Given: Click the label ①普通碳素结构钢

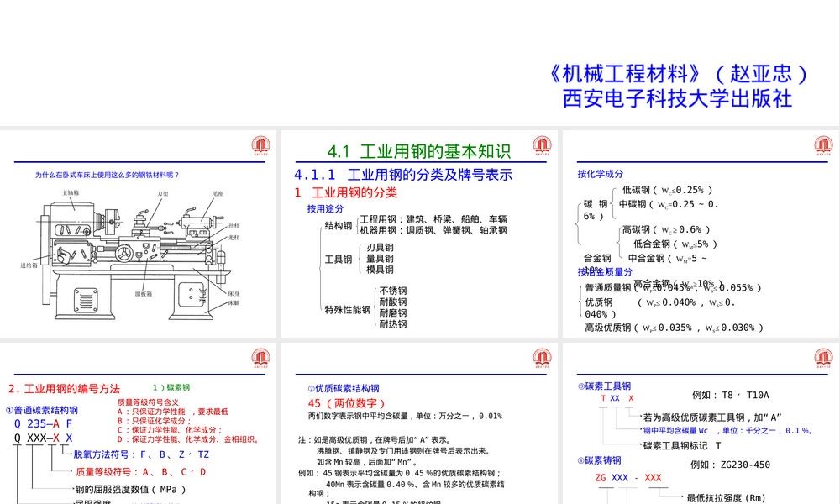Looking at the screenshot, I should (x=42, y=410).
